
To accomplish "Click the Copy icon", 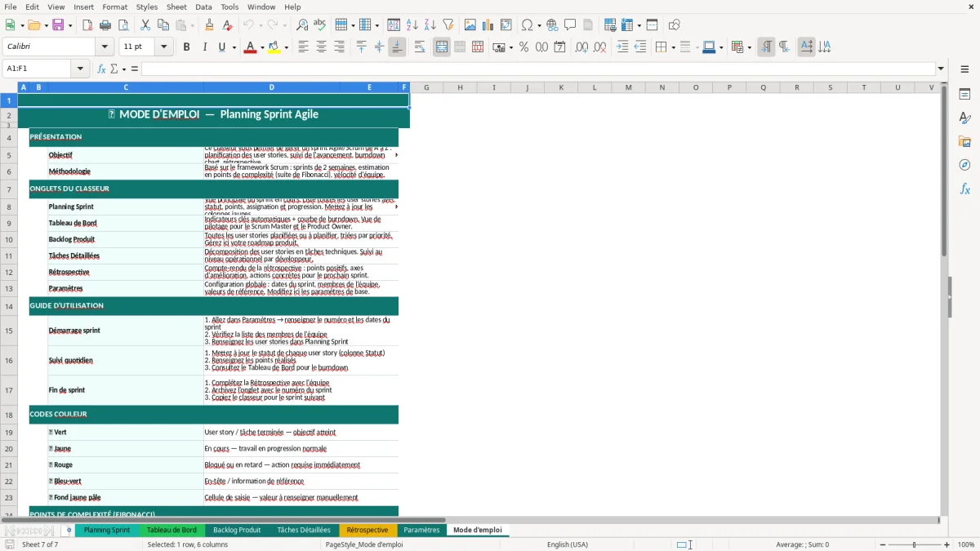I will (163, 25).
